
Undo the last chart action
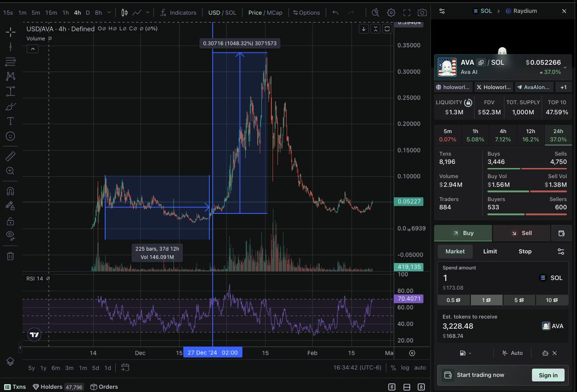(336, 12)
